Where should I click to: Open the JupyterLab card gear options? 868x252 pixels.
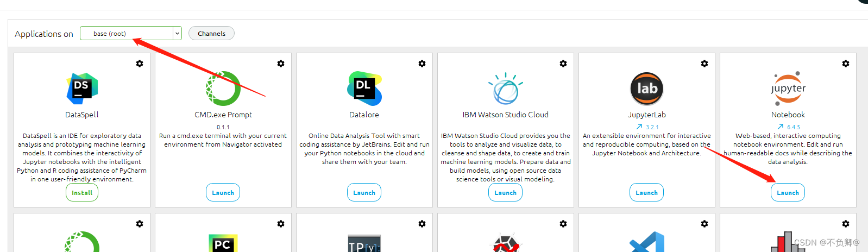pos(705,64)
